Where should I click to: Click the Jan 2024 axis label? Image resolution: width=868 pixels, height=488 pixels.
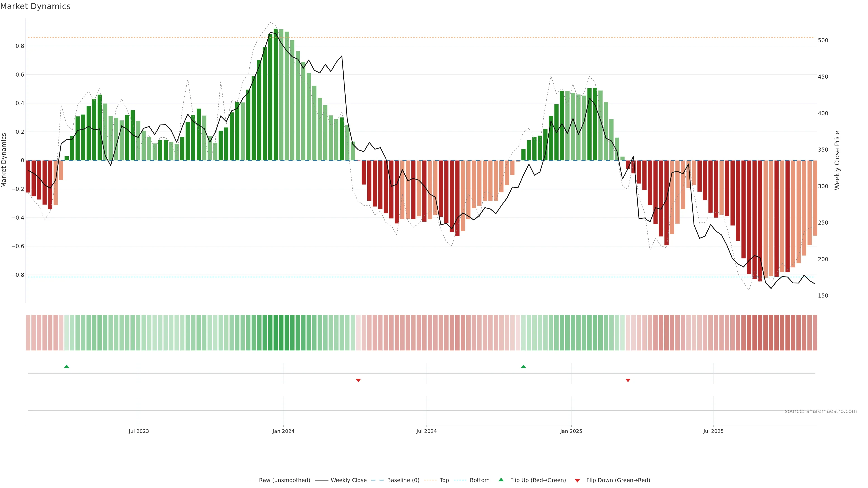pyautogui.click(x=283, y=431)
